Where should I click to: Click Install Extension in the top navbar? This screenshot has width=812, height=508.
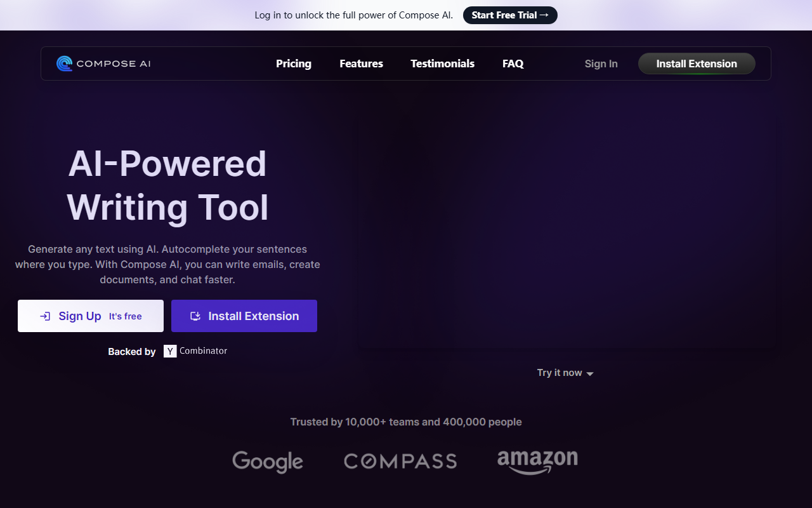(697, 63)
